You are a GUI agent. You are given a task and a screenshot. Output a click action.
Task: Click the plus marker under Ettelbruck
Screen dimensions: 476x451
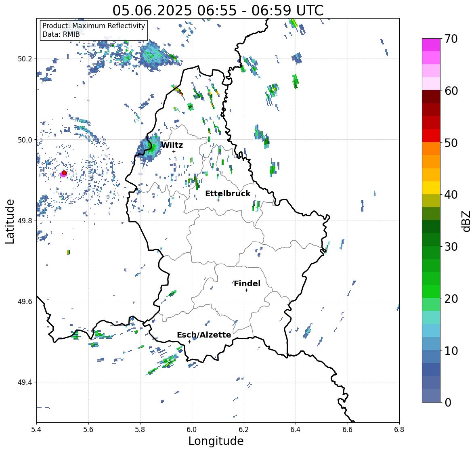pyautogui.click(x=218, y=200)
